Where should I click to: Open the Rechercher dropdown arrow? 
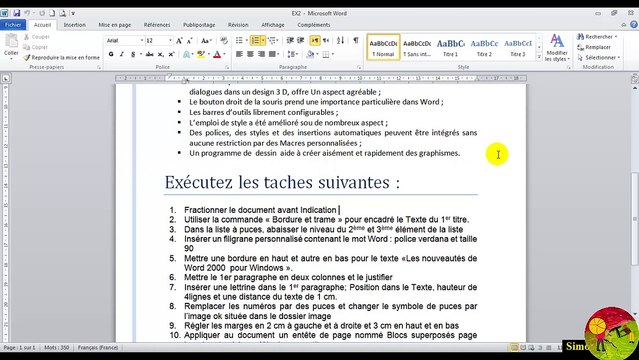coord(616,37)
